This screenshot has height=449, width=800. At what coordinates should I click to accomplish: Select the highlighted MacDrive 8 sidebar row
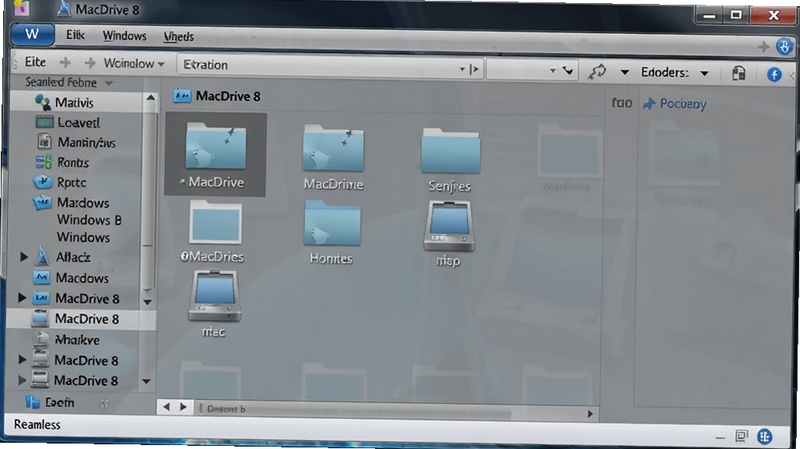pyautogui.click(x=81, y=319)
